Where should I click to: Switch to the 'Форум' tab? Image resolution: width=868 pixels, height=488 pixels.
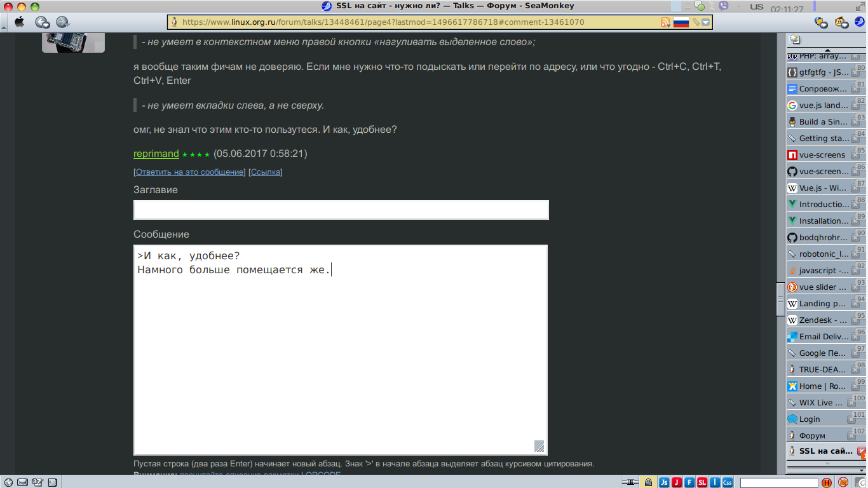[x=826, y=436]
